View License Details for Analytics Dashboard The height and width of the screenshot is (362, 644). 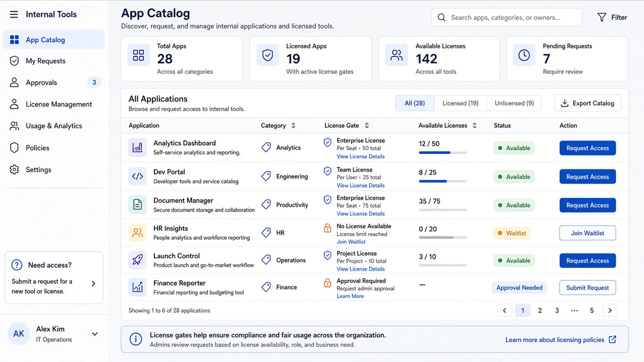point(361,156)
